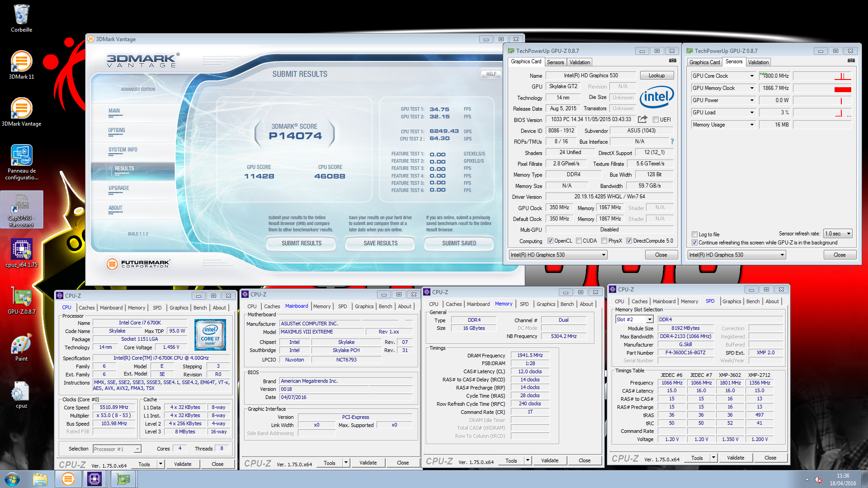Click the GPU-Z screenshot camera icon in Graphics Card window
This screenshot has height=488, width=868.
pyautogui.click(x=673, y=61)
